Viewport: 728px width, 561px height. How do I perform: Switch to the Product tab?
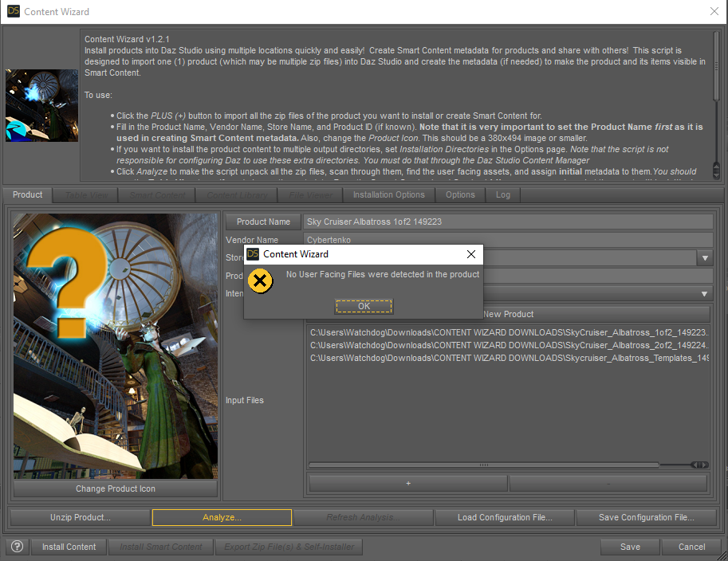point(27,195)
